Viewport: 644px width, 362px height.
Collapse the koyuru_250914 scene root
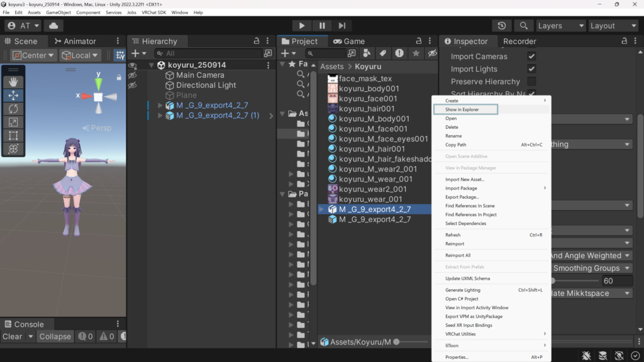152,65
